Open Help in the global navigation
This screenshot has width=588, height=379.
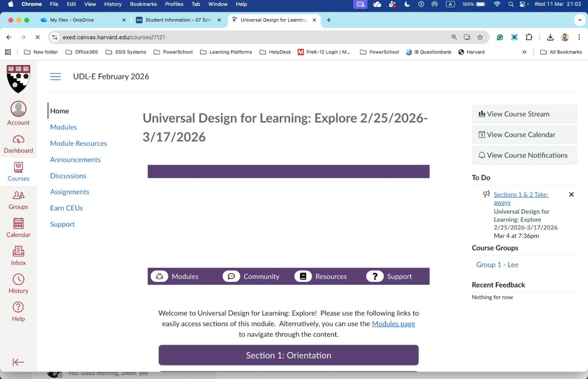(x=18, y=312)
